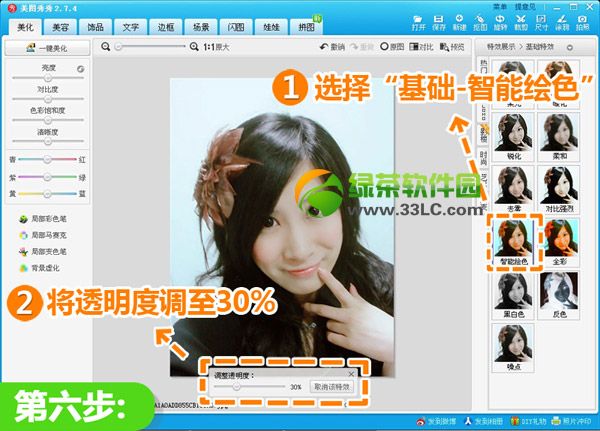Share via 发到微博 Weibo icon
The width and height of the screenshot is (600, 431).
[436, 421]
